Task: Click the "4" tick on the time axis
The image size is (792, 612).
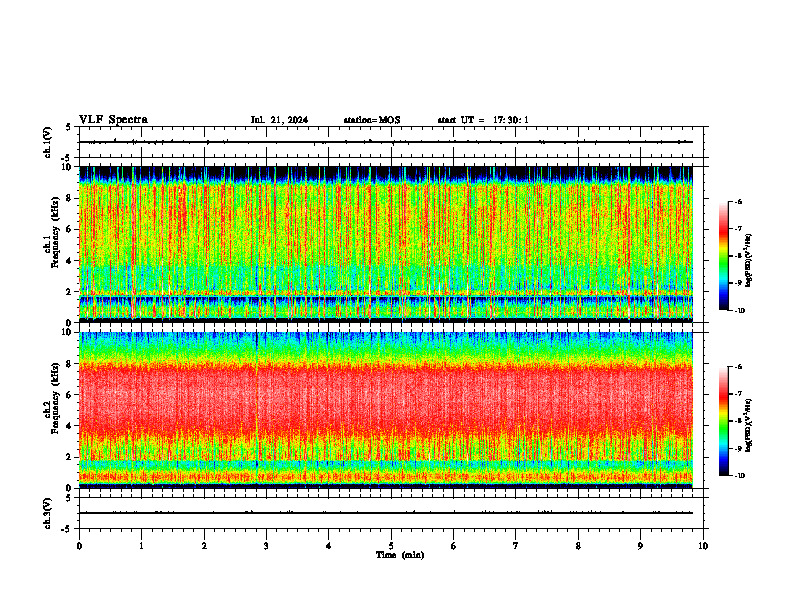Action: 329,546
